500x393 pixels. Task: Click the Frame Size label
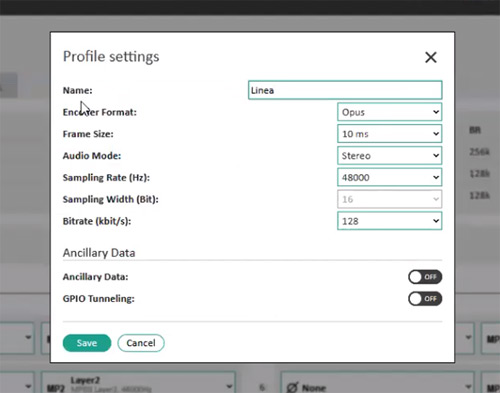[88, 134]
